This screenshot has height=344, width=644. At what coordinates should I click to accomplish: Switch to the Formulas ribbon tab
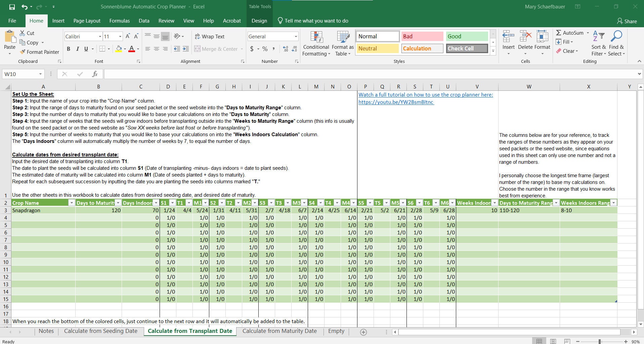tap(119, 21)
